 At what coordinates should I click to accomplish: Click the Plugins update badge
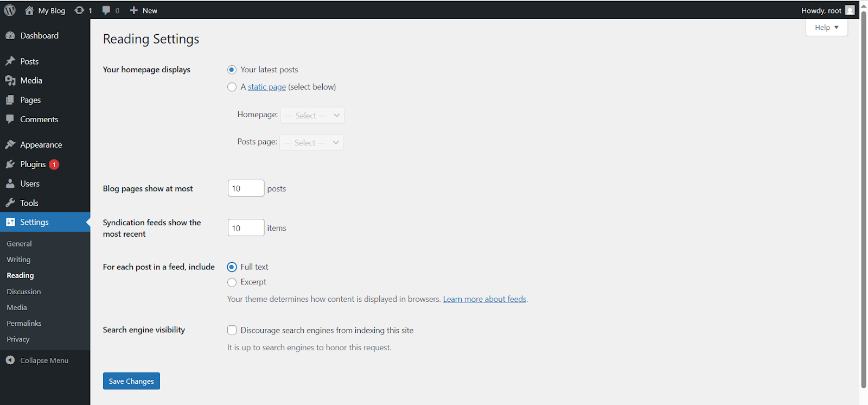click(x=54, y=164)
